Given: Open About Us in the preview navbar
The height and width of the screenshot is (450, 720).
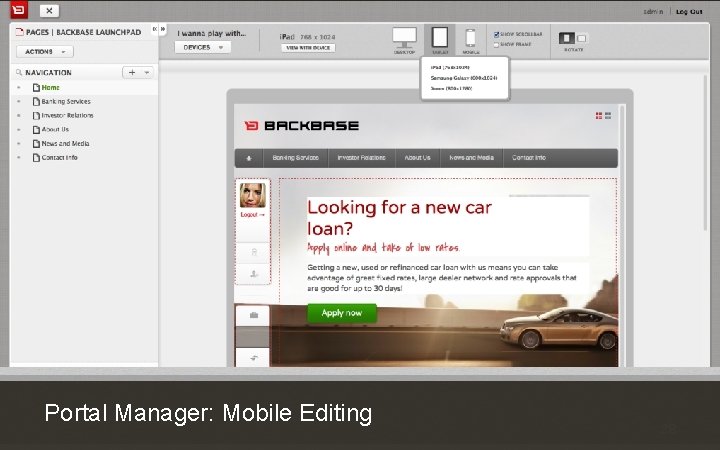Looking at the screenshot, I should pos(417,158).
